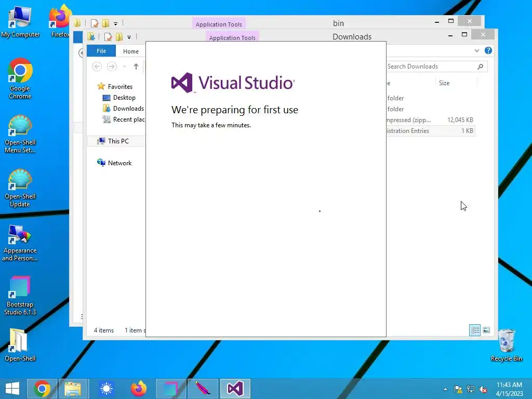Click New folder icon in Downloads title bar

tap(119, 37)
